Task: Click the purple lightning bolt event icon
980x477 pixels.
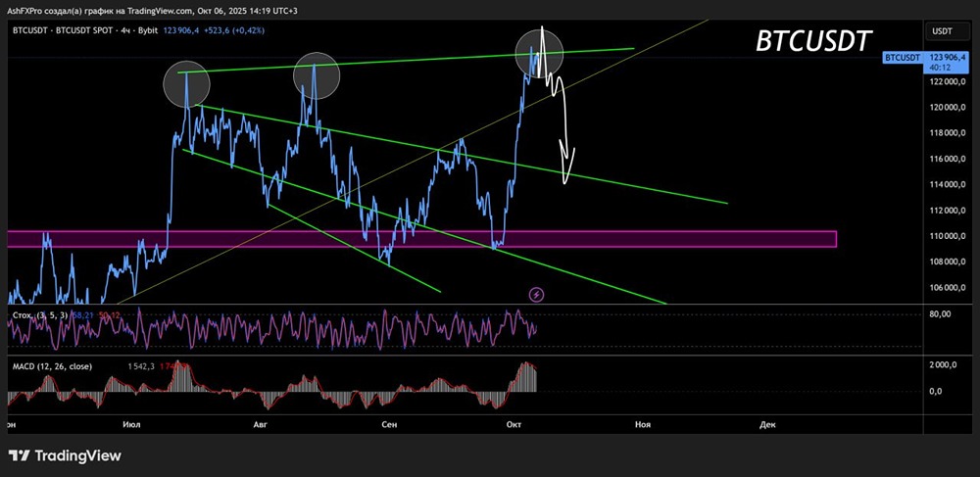Action: [536, 295]
